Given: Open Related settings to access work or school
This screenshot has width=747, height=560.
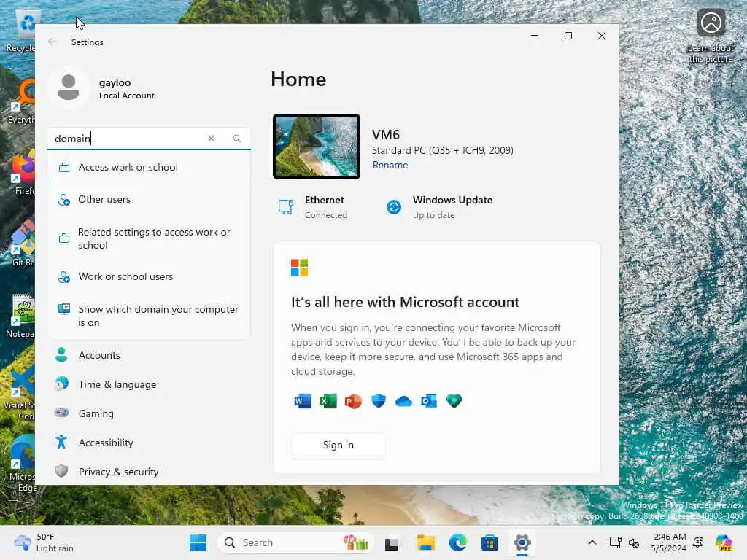Looking at the screenshot, I should pos(149,238).
